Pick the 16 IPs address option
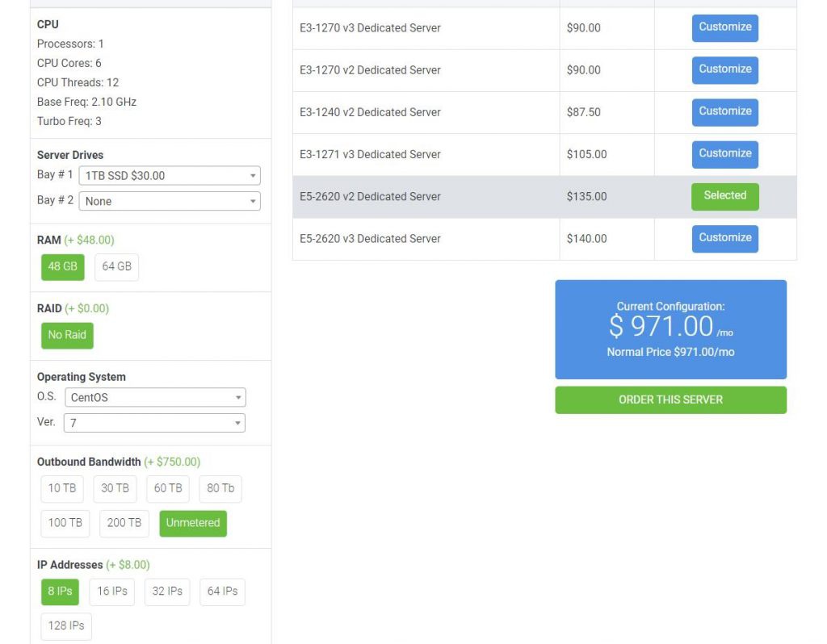The width and height of the screenshot is (827, 644). point(112,592)
